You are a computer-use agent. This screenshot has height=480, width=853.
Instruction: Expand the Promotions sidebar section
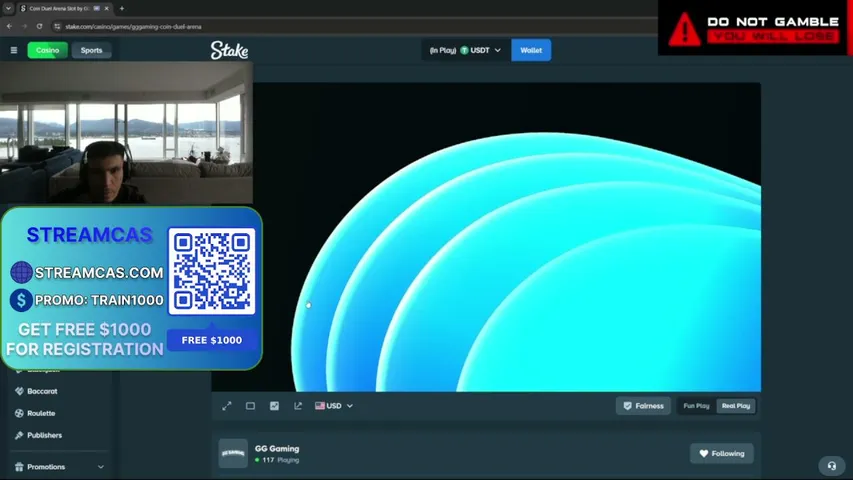(x=59, y=467)
